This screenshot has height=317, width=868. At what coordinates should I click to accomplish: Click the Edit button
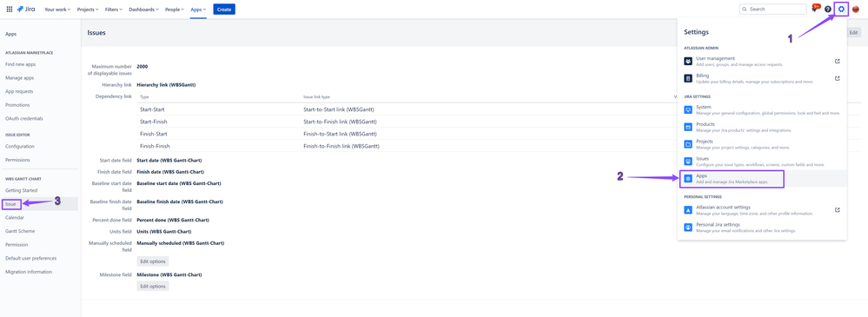click(x=853, y=33)
